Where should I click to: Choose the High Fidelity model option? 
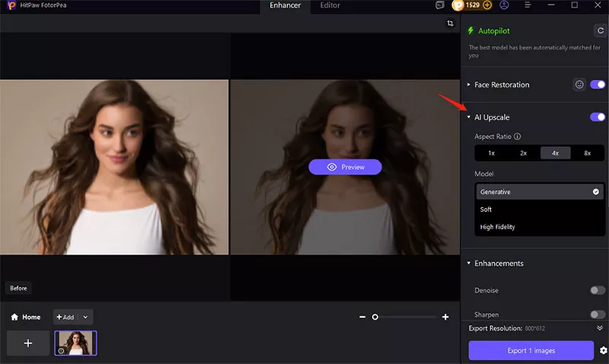pyautogui.click(x=539, y=226)
